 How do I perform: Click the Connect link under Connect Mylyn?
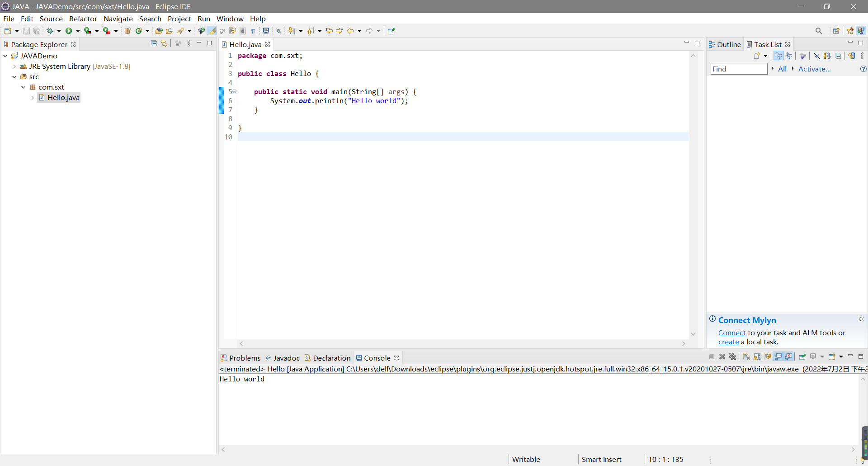tap(732, 333)
